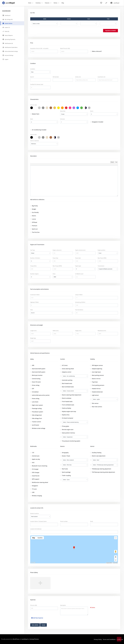Screen dimensions: 124x644
Task: Click the Deals icon in the sidebar
Action: (x=3, y=32)
